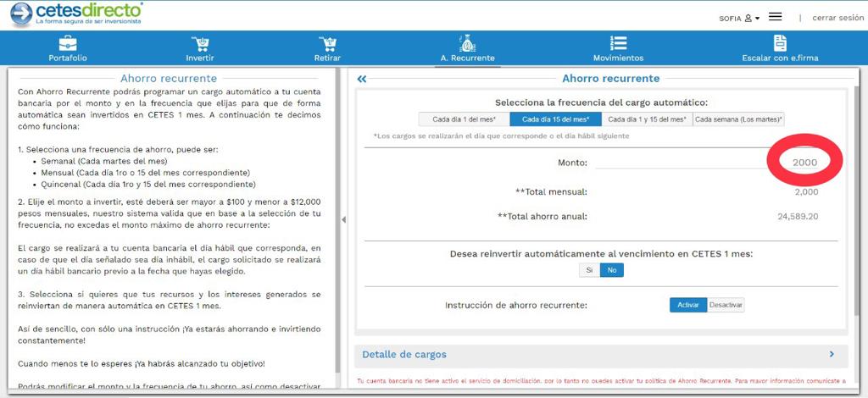Collapse panel with double chevron icon
868x398 pixels.
pos(362,79)
